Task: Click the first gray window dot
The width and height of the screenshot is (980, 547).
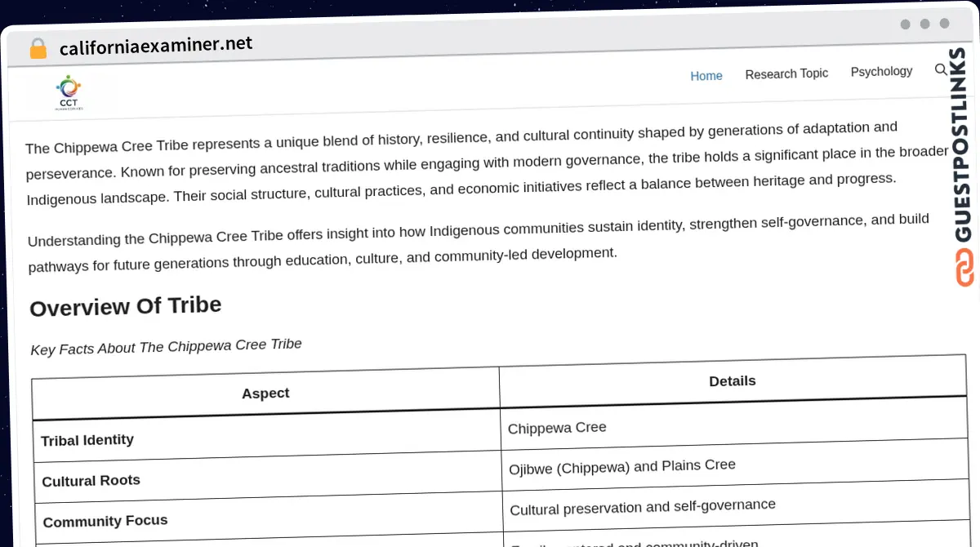Action: tap(905, 24)
